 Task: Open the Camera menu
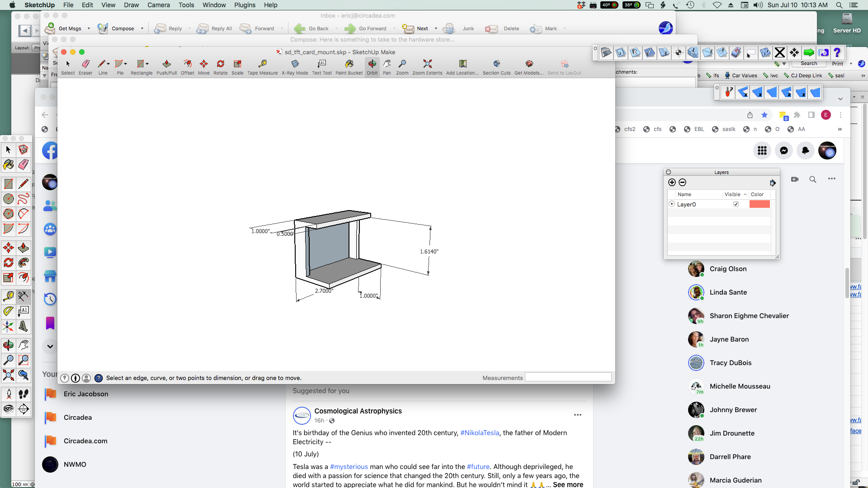158,5
